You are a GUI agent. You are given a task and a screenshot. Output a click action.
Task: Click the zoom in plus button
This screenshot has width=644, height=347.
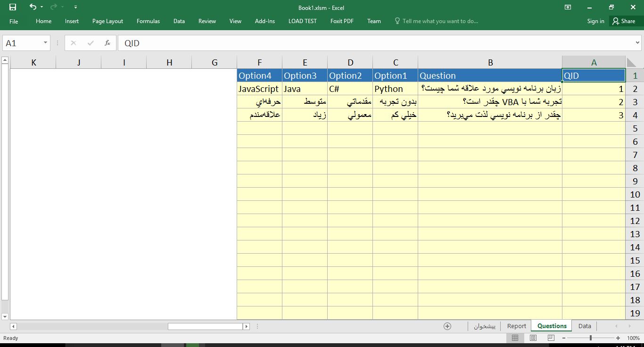618,338
